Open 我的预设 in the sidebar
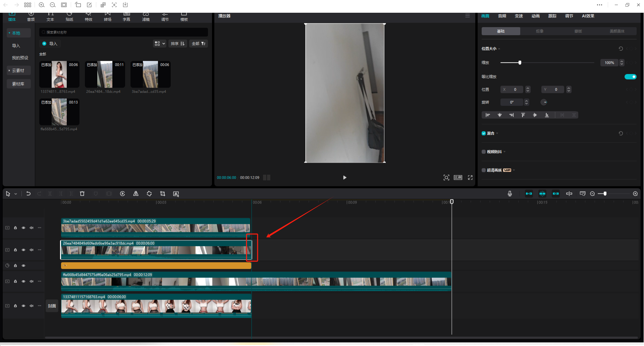The image size is (644, 346). 20,58
